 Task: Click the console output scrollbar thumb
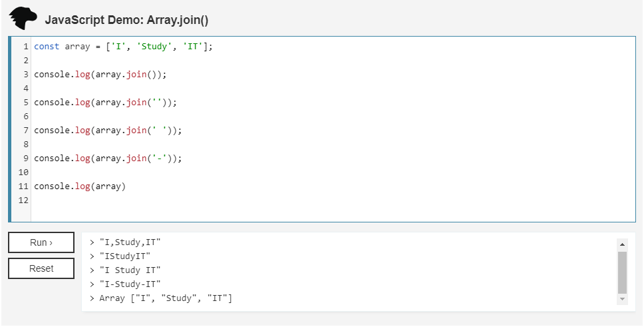pyautogui.click(x=622, y=272)
